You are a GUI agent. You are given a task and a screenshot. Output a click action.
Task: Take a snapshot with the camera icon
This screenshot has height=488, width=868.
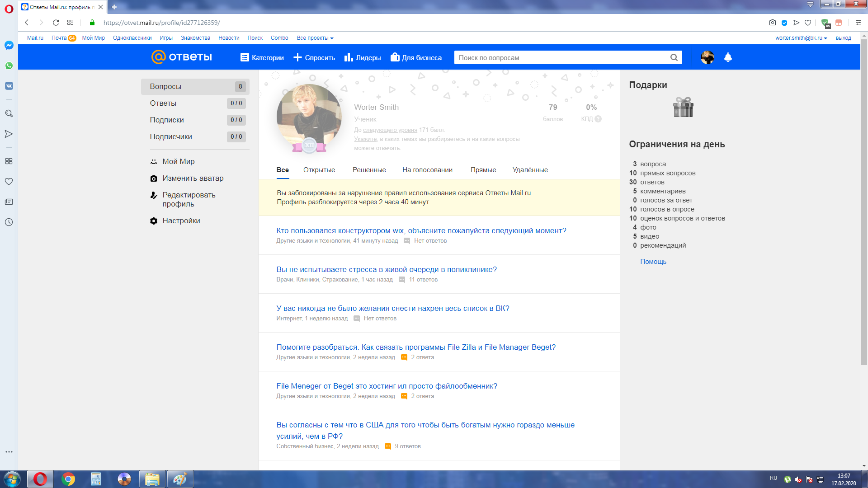click(x=773, y=23)
